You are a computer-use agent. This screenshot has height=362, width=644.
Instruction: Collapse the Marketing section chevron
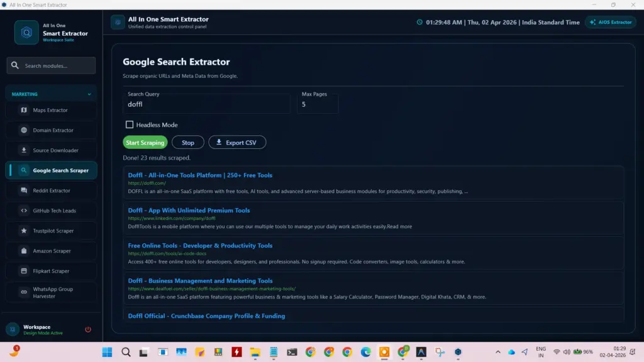point(89,94)
